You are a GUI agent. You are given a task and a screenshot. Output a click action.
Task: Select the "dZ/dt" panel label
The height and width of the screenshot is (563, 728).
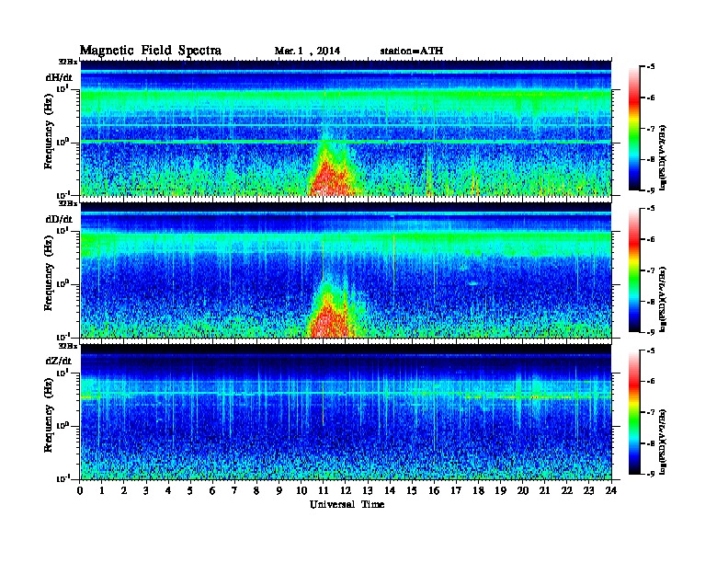pos(59,361)
